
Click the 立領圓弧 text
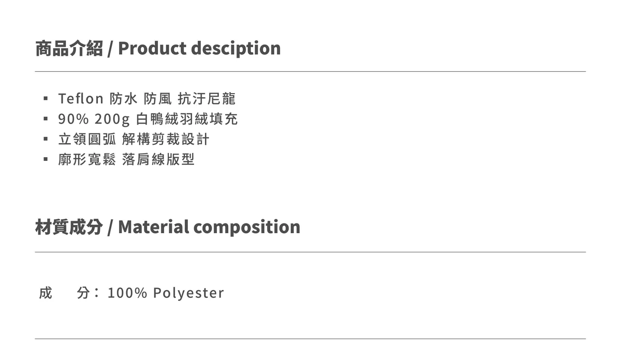(x=87, y=139)
